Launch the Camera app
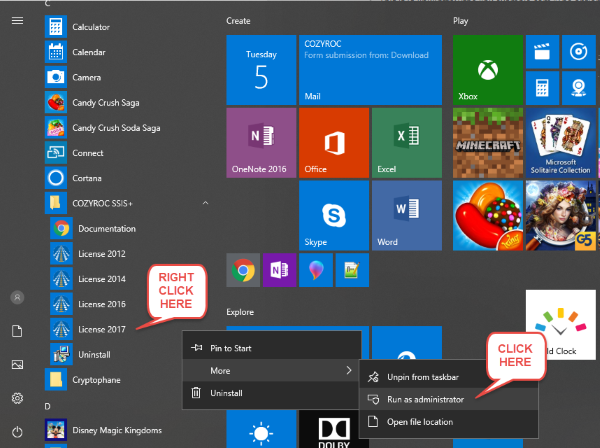This screenshot has width=600, height=448. (x=126, y=77)
